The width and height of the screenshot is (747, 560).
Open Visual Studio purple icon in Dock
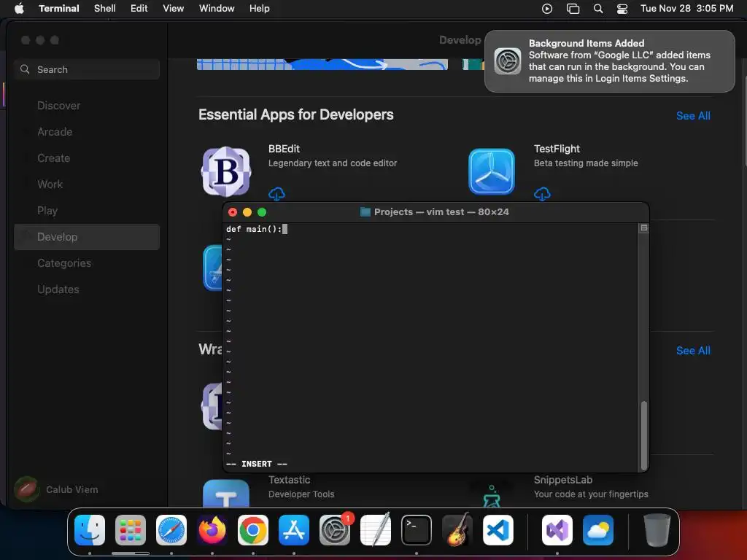tap(557, 530)
